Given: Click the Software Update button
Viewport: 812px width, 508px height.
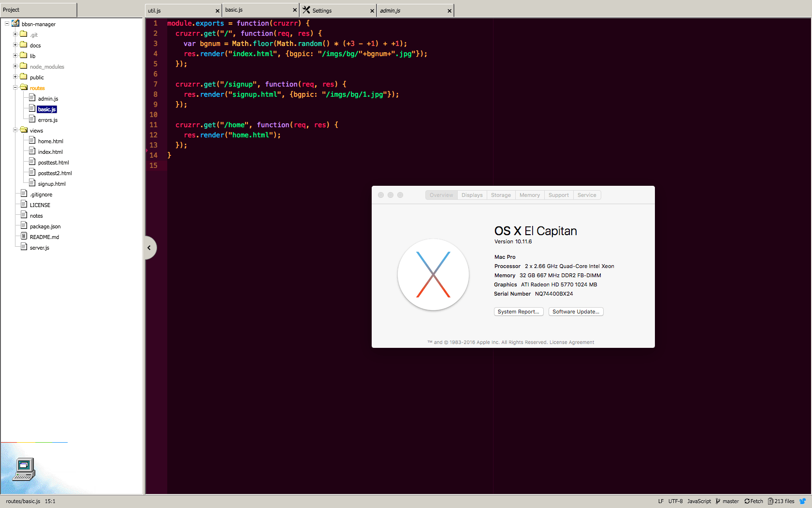Looking at the screenshot, I should 576,311.
